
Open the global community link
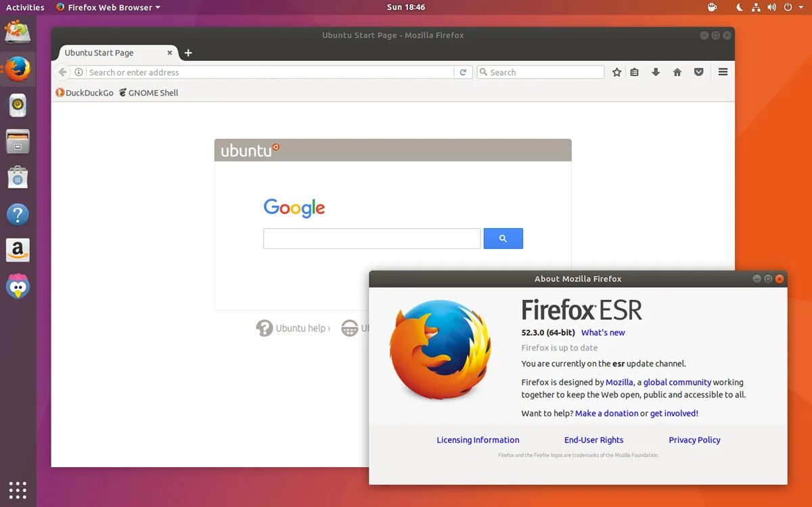(677, 382)
